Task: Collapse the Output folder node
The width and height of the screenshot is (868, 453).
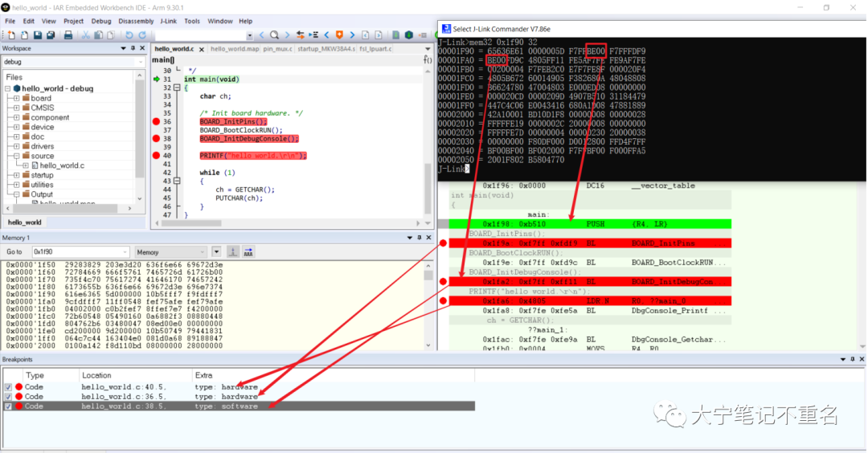Action: tap(17, 194)
